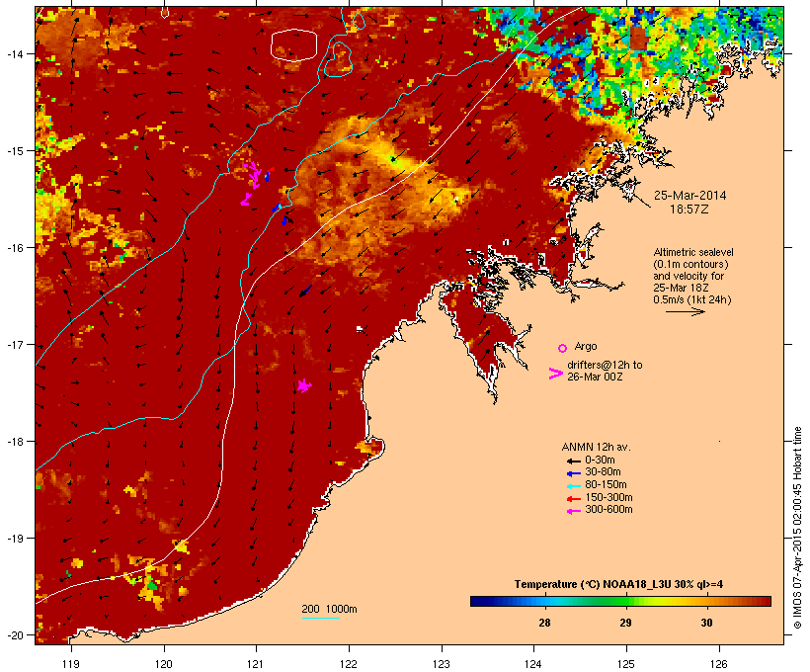Click the cyan 80-150m ANMN arrow
This screenshot has height=672, width=810.
point(573,486)
